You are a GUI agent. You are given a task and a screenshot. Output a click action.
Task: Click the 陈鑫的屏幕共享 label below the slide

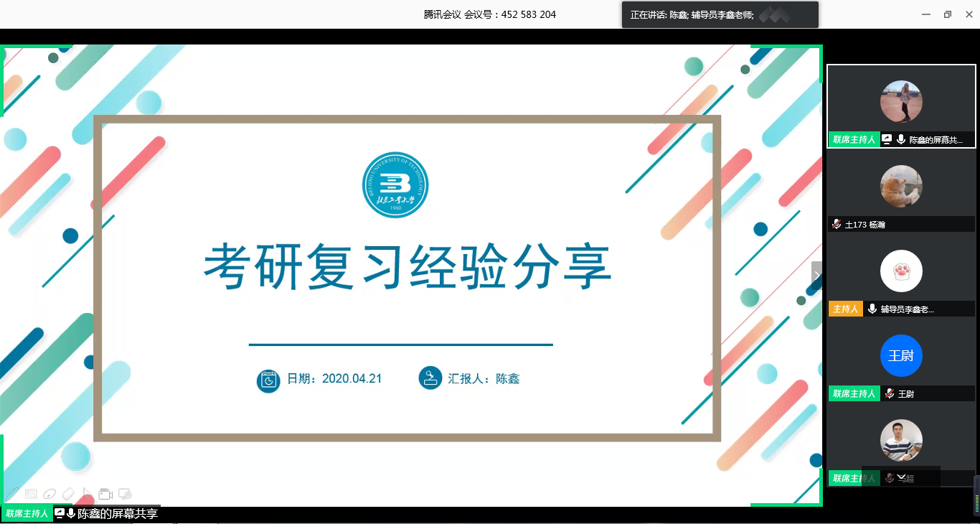point(117,514)
